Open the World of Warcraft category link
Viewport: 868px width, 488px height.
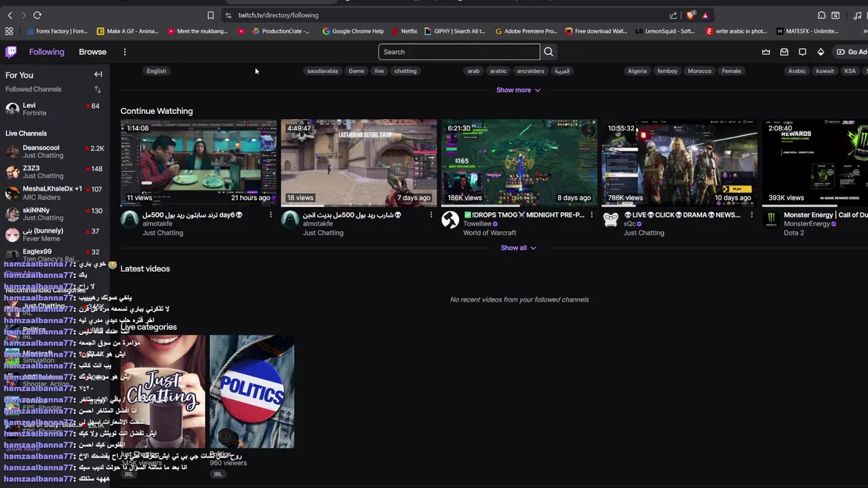point(490,232)
